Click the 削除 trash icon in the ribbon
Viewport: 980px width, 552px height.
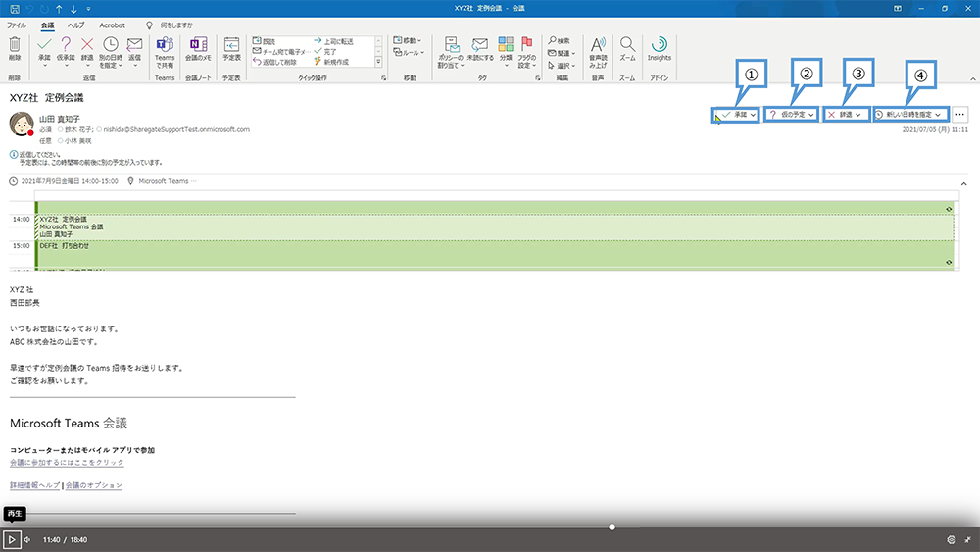pyautogui.click(x=15, y=45)
